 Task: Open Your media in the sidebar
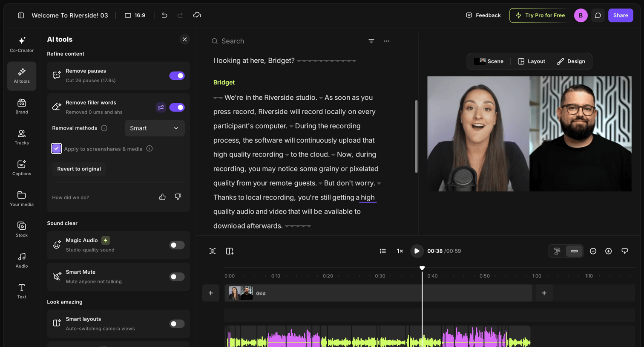click(x=22, y=199)
